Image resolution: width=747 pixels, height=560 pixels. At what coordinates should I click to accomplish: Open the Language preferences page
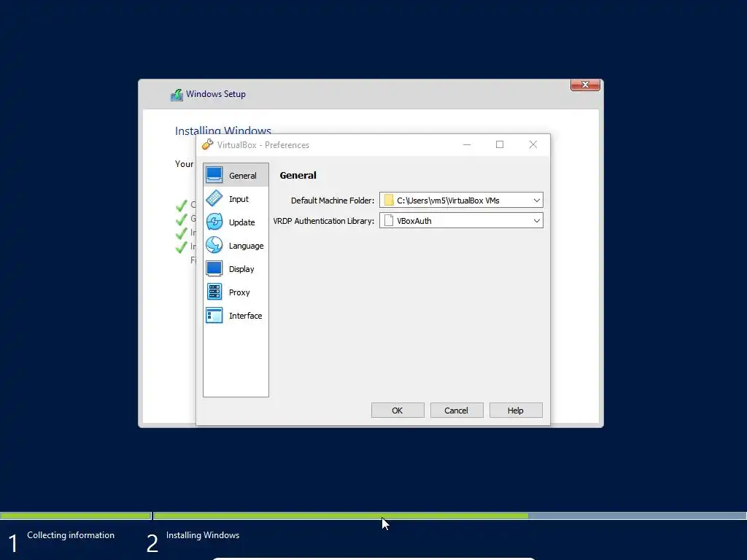point(236,245)
